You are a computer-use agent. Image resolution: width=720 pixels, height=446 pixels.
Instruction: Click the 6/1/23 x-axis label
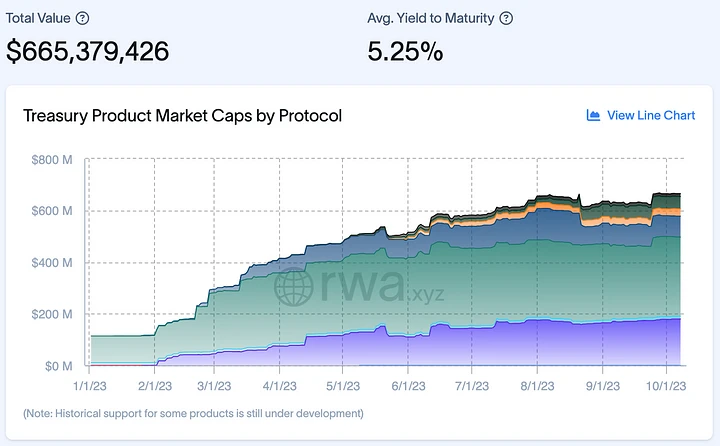[x=410, y=384]
